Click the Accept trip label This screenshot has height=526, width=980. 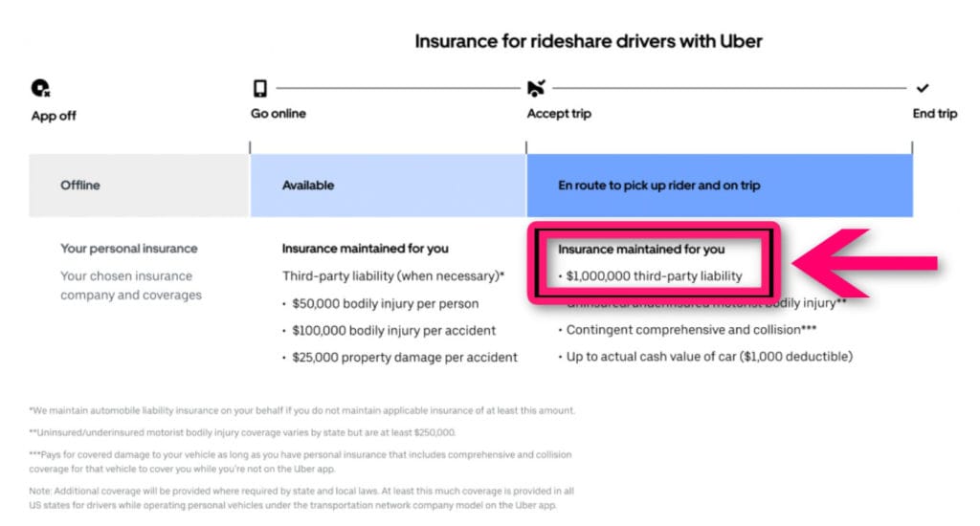(559, 114)
